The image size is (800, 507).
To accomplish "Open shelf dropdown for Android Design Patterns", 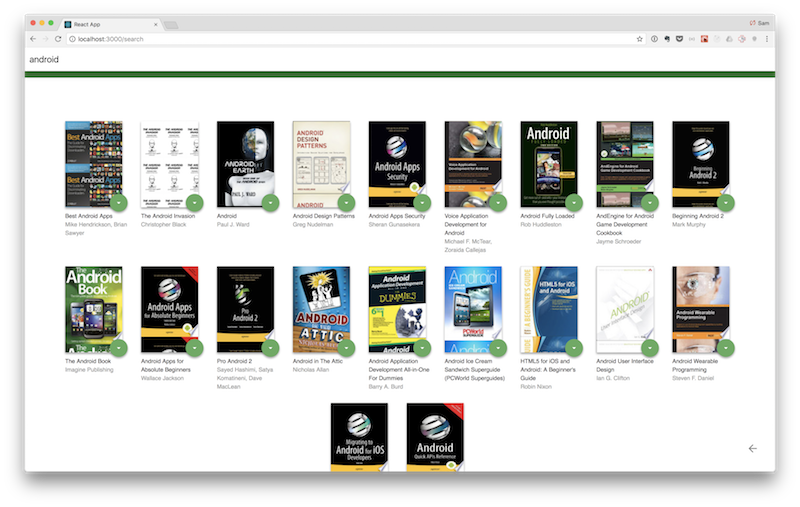I will coord(346,203).
